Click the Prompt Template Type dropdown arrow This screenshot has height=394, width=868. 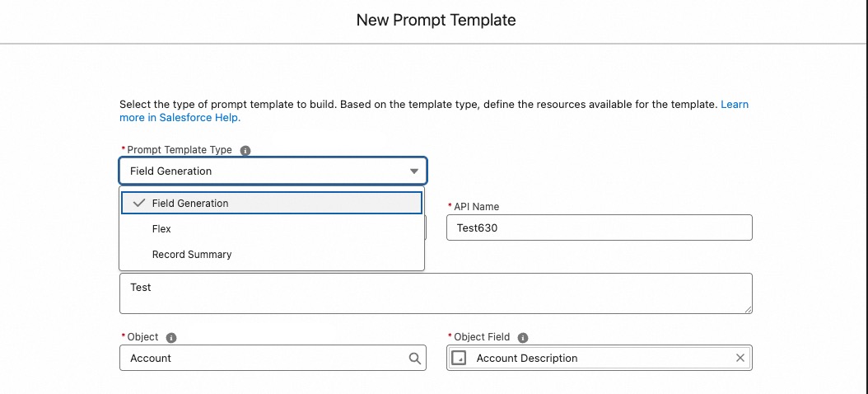tap(414, 171)
